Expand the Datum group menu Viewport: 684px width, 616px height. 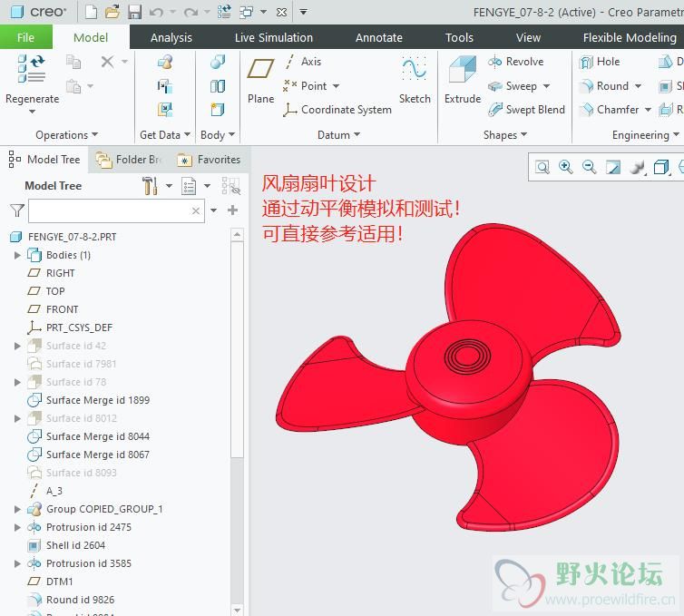pos(338,135)
